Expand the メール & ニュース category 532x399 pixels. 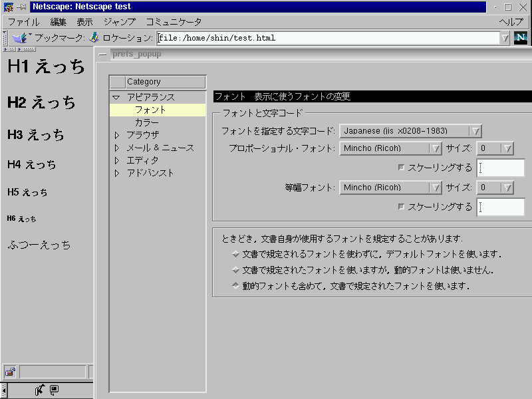pyautogui.click(x=117, y=148)
